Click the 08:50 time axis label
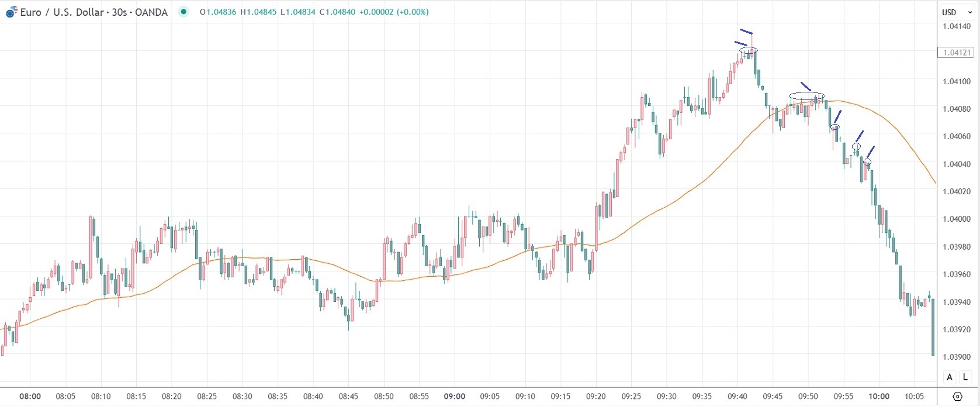The image size is (980, 406). pyautogui.click(x=384, y=396)
